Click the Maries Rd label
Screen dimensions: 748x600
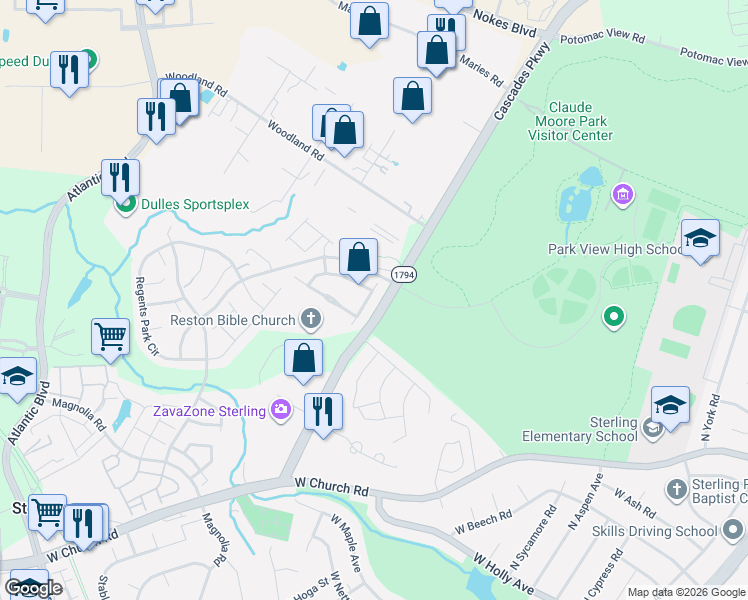482,71
